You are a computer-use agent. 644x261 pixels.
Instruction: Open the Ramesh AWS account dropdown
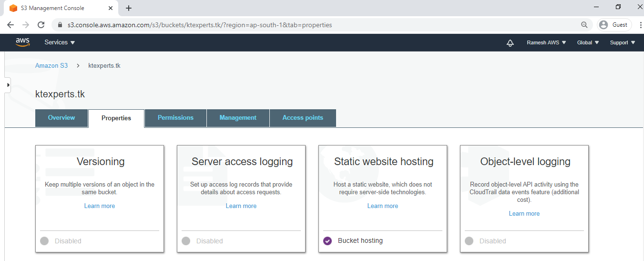coord(546,42)
